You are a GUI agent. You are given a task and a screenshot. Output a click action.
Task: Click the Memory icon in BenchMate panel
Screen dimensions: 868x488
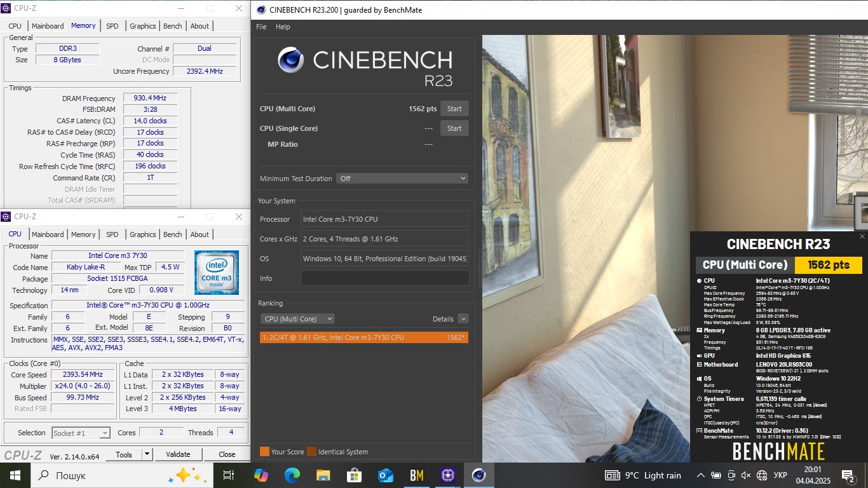pyautogui.click(x=699, y=330)
